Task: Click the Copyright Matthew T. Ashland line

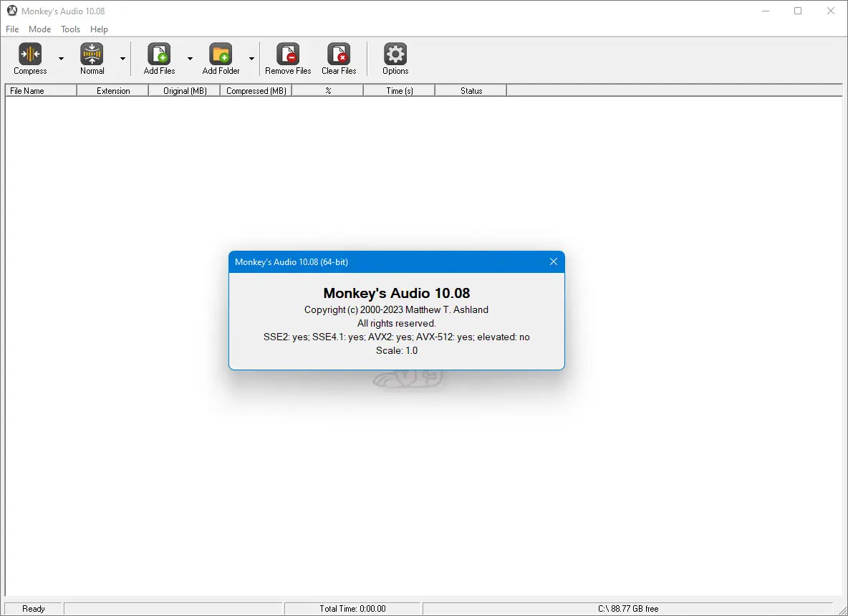Action: coord(396,310)
